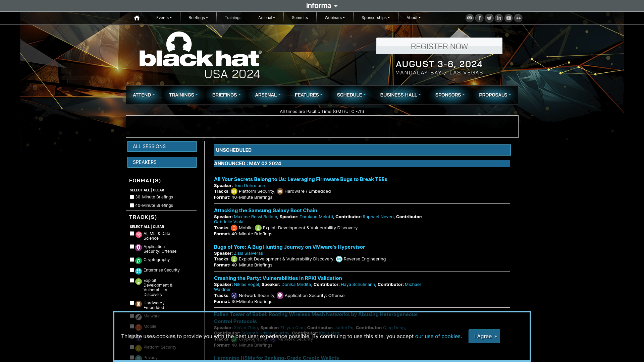Open the email contact icon
This screenshot has width=644, height=362.
(x=470, y=18)
